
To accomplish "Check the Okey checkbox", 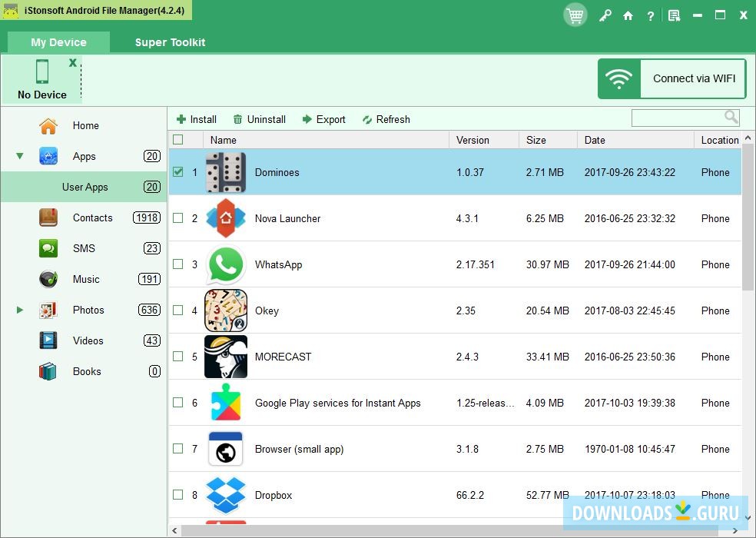I will tap(178, 311).
